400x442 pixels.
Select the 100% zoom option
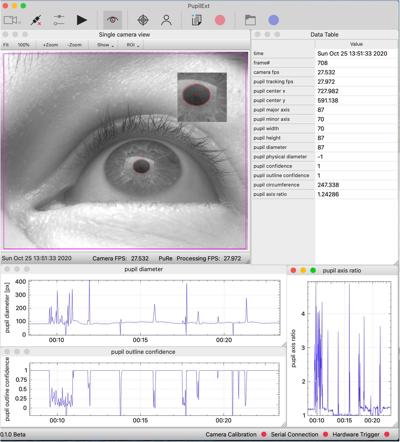click(x=23, y=45)
